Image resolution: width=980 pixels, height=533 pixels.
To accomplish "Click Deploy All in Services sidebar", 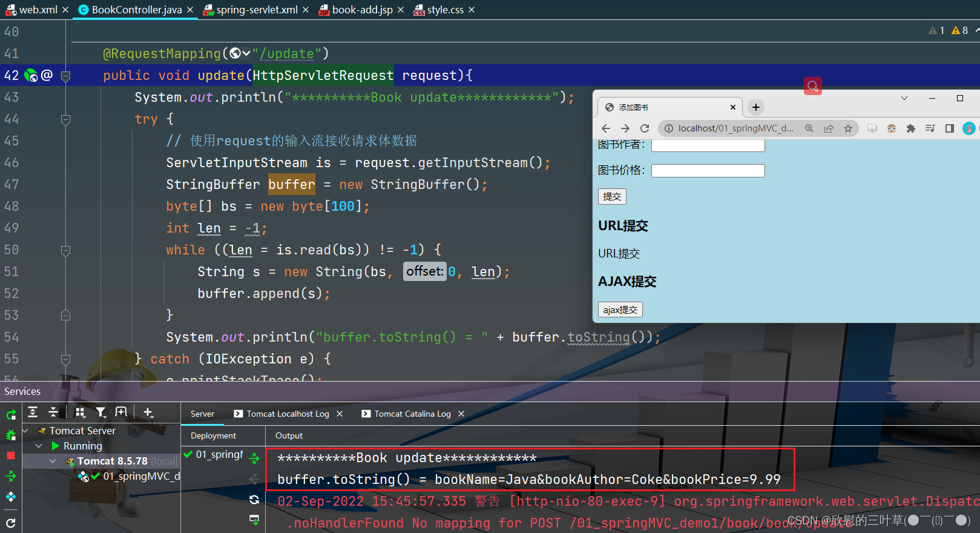I will 11,477.
